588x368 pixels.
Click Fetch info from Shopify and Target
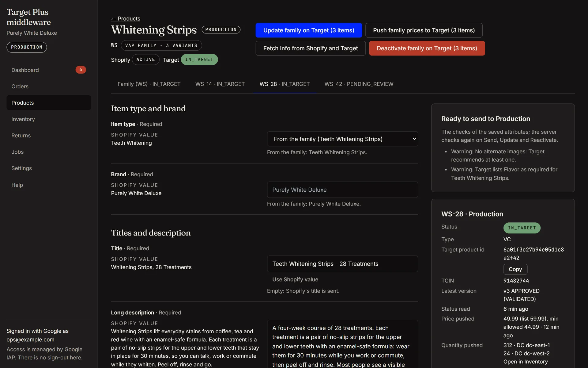[x=311, y=48]
